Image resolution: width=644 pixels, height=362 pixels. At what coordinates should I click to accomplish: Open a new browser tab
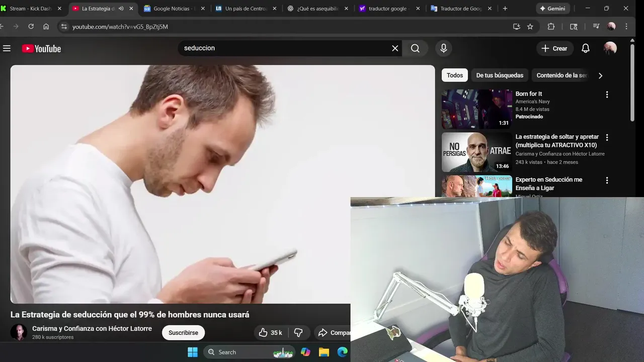(505, 9)
